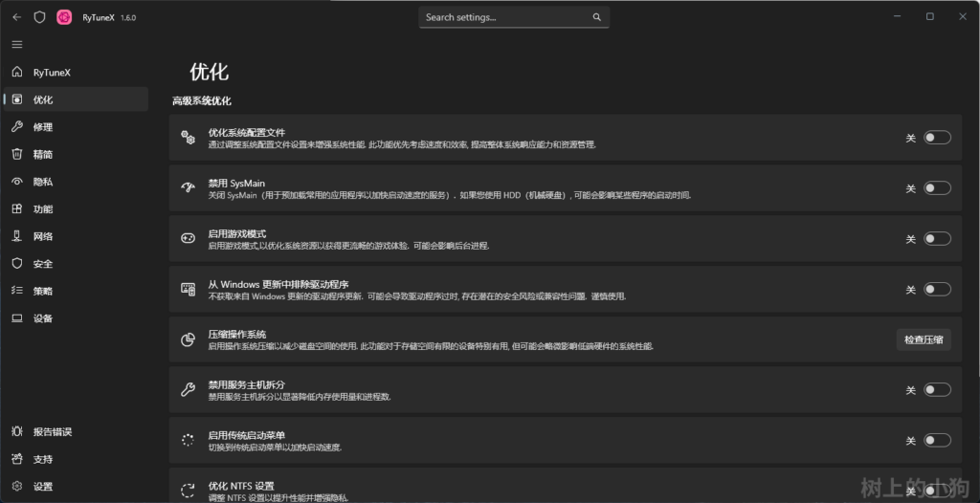Enable the 启用传统启动菜单 switch

click(937, 441)
